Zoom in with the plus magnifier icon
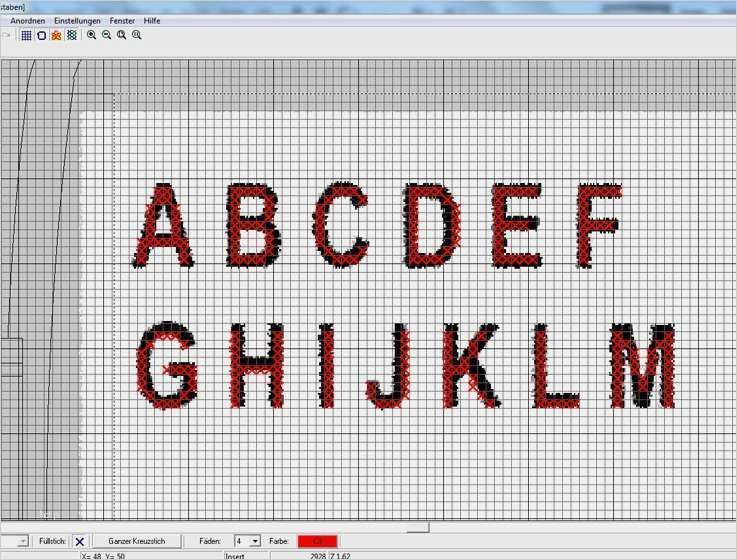 [92, 35]
